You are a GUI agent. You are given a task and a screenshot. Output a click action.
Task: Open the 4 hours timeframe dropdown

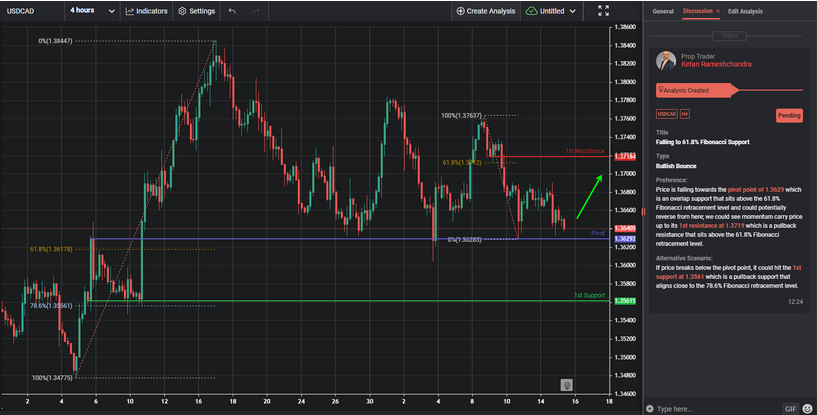pyautogui.click(x=92, y=10)
